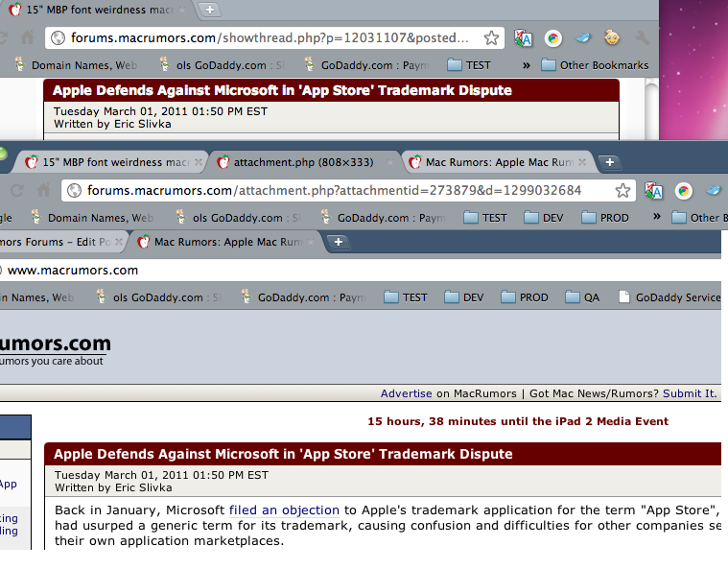Expand bookmarks overflow chevron in top window
The image size is (728, 569).
[526, 65]
